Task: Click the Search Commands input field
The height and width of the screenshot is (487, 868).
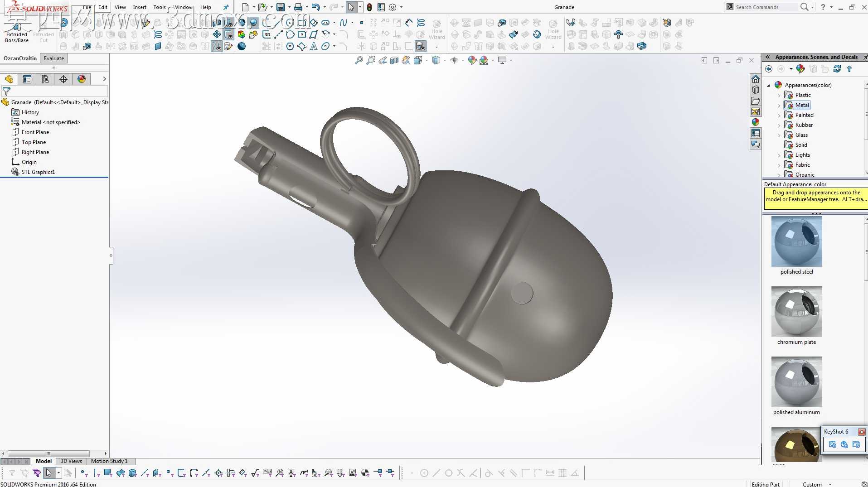Action: pyautogui.click(x=765, y=7)
